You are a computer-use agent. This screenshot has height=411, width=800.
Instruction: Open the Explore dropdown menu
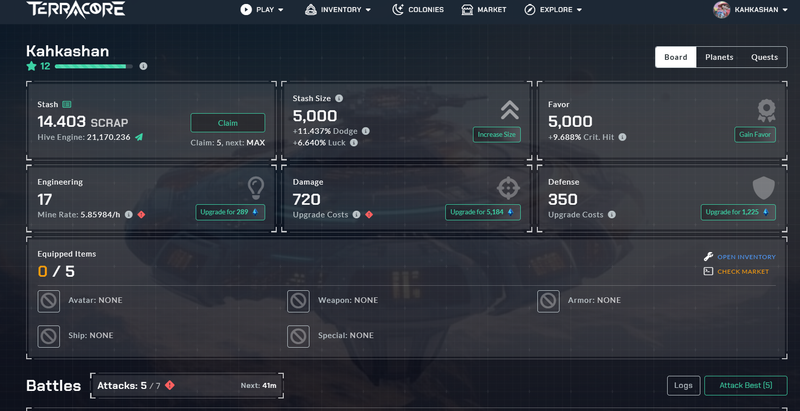(553, 10)
